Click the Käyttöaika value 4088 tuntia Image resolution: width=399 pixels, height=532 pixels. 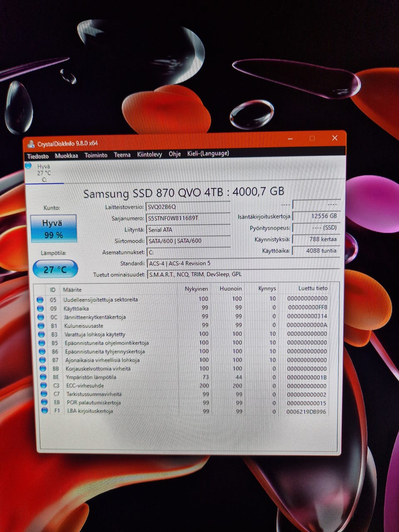tap(316, 251)
